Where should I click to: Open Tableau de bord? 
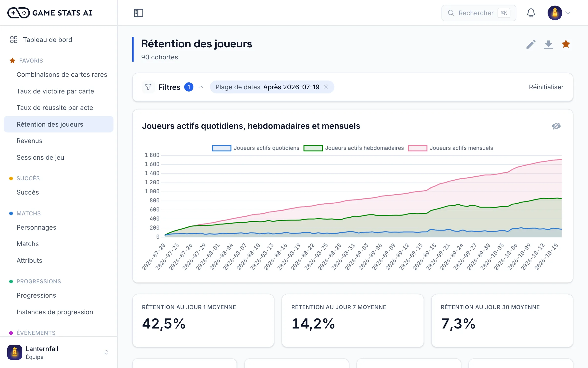coord(59,39)
